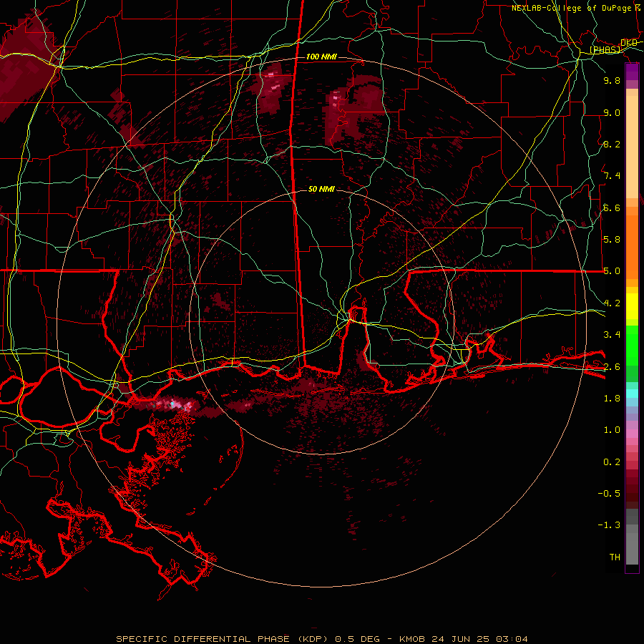Screen dimensions: 644x644
Task: Click the 1.8 scale value
Action: click(x=612, y=399)
